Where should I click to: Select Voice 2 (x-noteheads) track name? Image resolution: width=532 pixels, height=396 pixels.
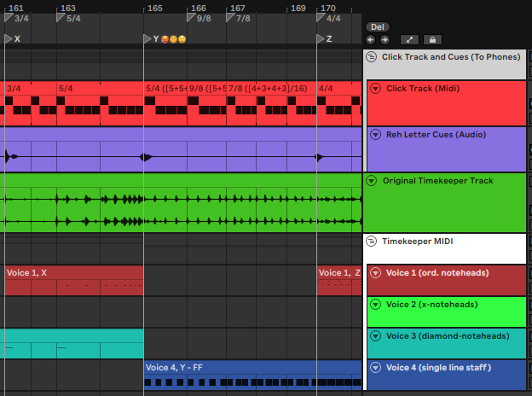tap(431, 305)
